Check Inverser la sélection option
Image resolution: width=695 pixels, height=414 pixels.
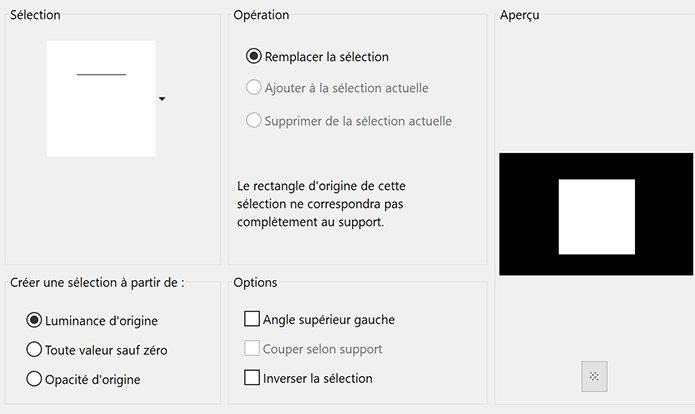click(x=252, y=378)
